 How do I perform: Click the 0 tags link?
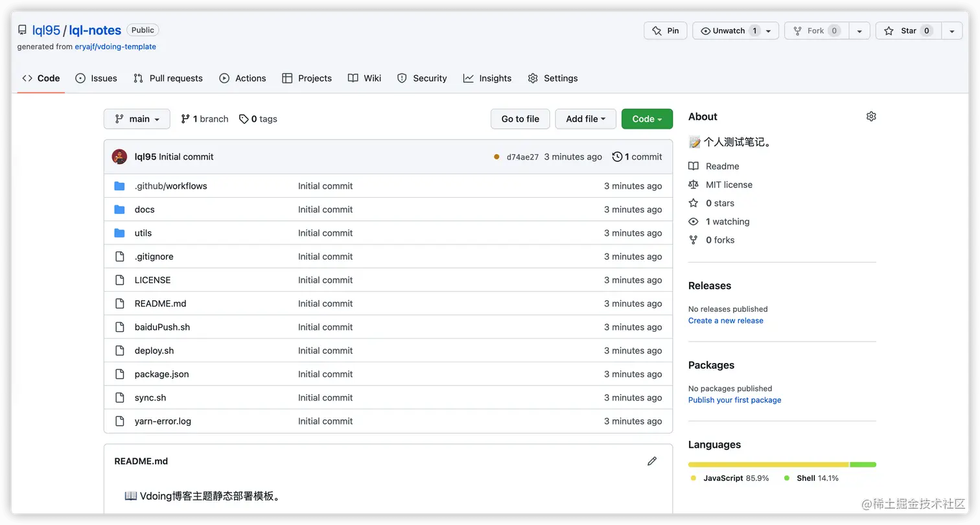tap(258, 119)
